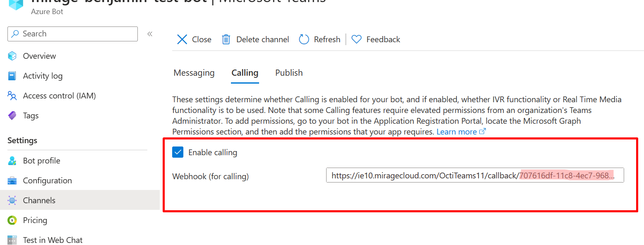Click external link icon beside Learn more
This screenshot has width=644, height=245.
pos(482,132)
